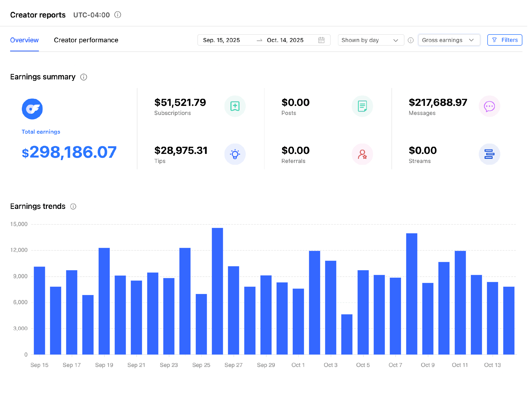Click the Messages chat bubble icon

(489, 106)
